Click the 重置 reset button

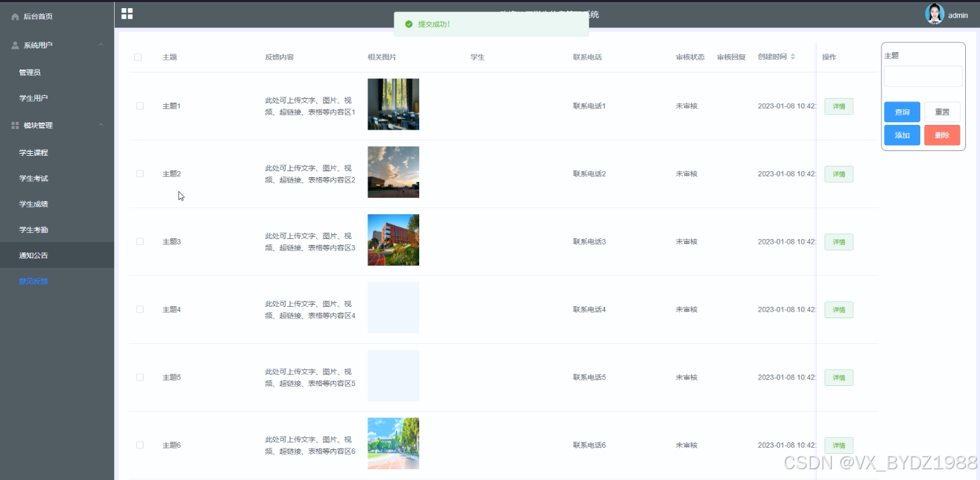coord(942,112)
